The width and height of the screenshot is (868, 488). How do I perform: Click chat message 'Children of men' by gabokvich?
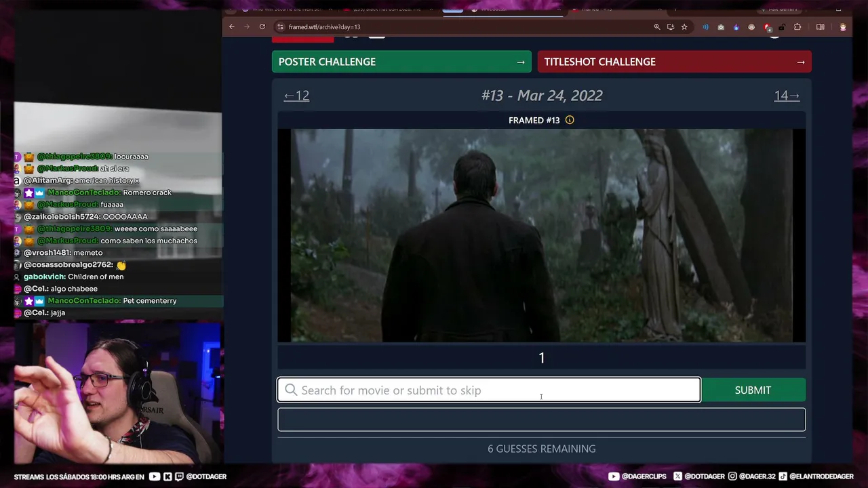click(x=96, y=277)
